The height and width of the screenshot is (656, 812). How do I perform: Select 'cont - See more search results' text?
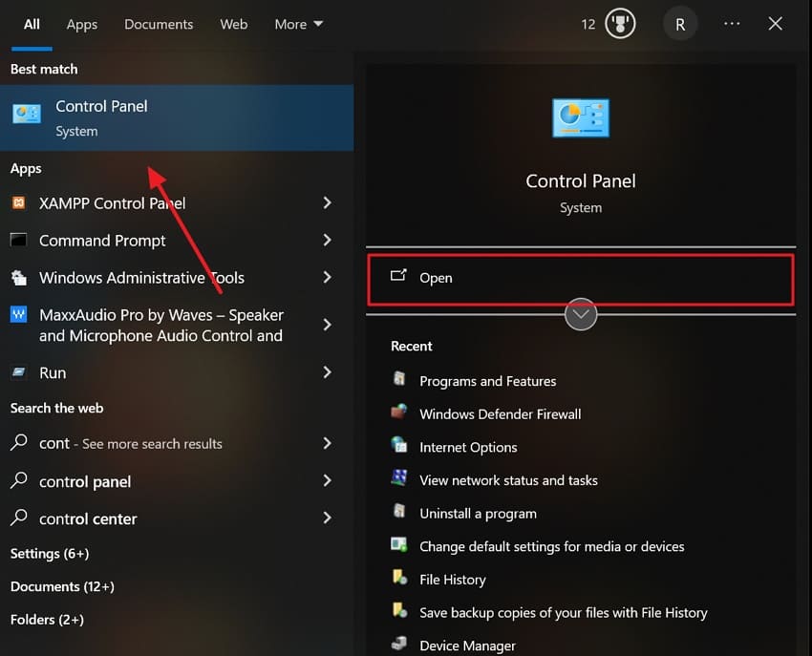(x=131, y=444)
